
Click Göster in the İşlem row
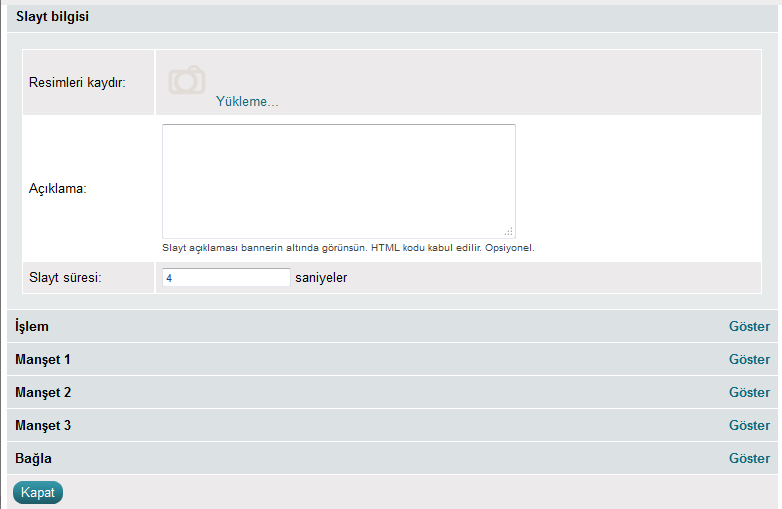tap(749, 326)
